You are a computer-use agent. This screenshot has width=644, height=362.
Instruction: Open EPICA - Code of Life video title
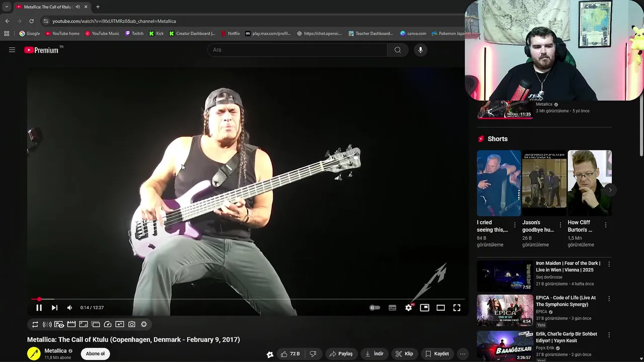tap(566, 301)
